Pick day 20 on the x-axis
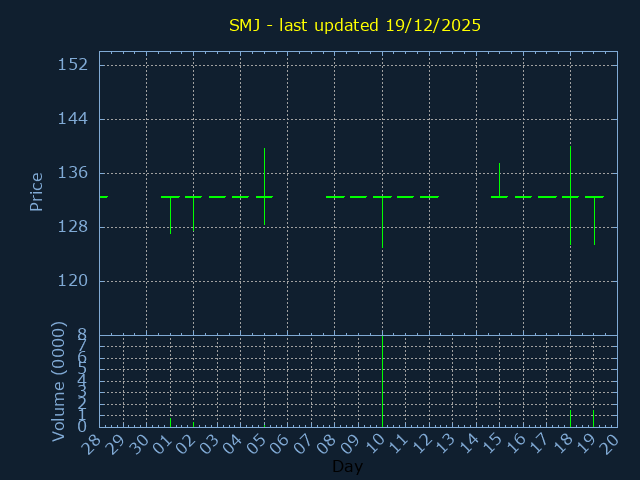This screenshot has width=640, height=480. pyautogui.click(x=610, y=445)
